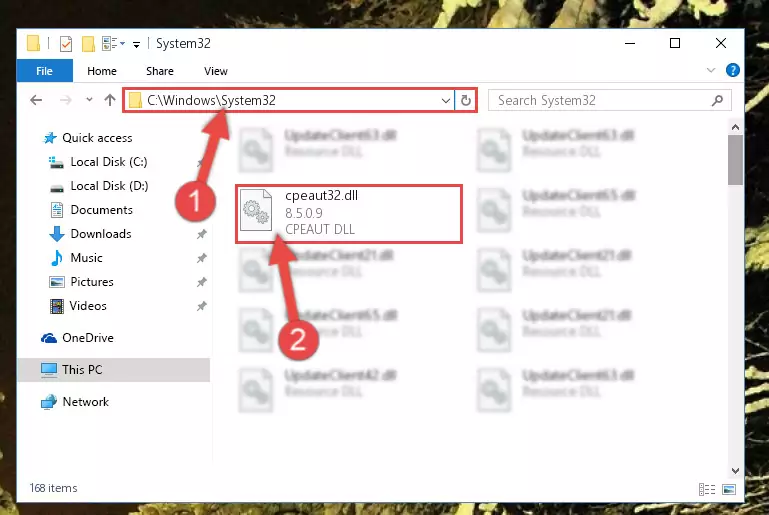
Task: Switch to the View ribbon tab
Action: (216, 71)
